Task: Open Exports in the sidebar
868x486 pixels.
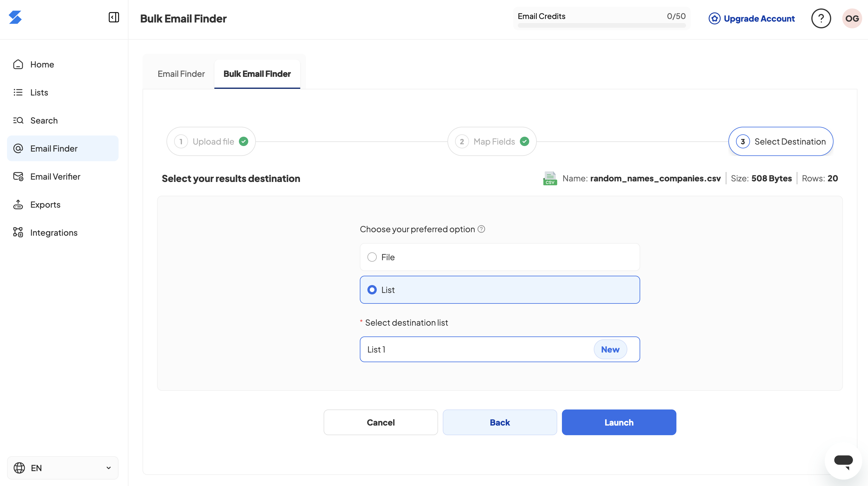Action: 63,204
